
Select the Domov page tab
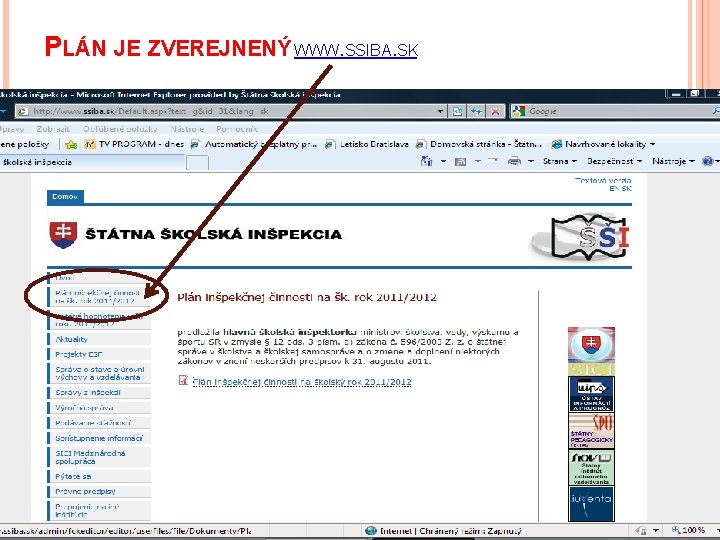(65, 197)
